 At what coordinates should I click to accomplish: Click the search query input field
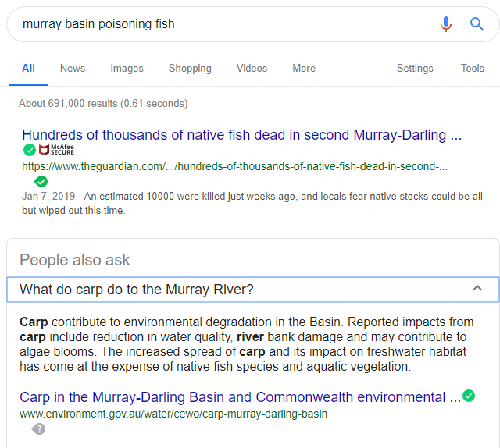pyautogui.click(x=219, y=24)
